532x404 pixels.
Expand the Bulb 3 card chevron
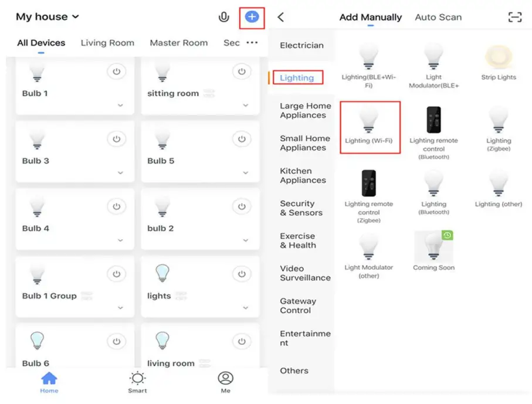120,173
